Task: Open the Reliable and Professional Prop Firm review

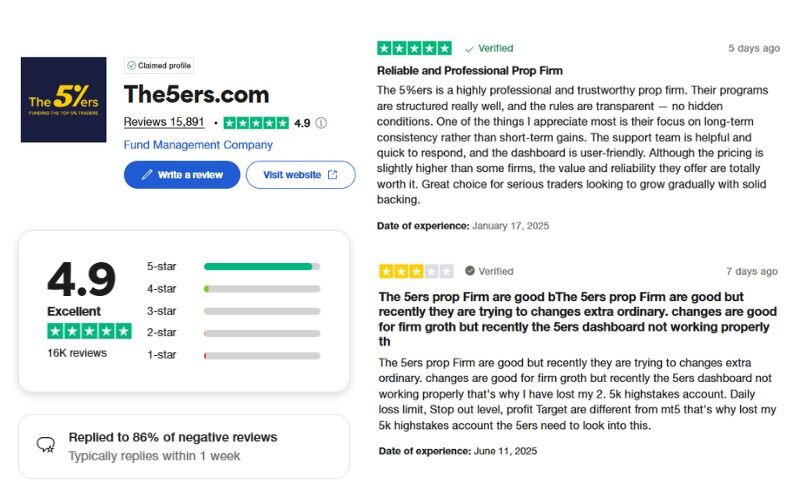Action: coord(469,71)
